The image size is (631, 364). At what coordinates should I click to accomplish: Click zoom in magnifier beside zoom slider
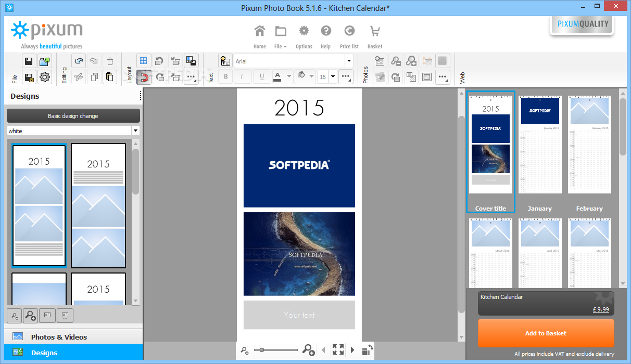pyautogui.click(x=308, y=350)
